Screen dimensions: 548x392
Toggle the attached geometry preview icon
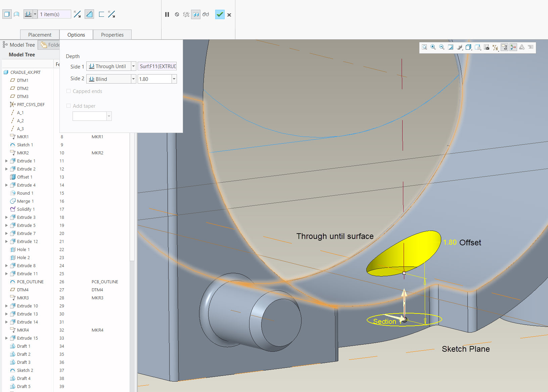coord(196,14)
